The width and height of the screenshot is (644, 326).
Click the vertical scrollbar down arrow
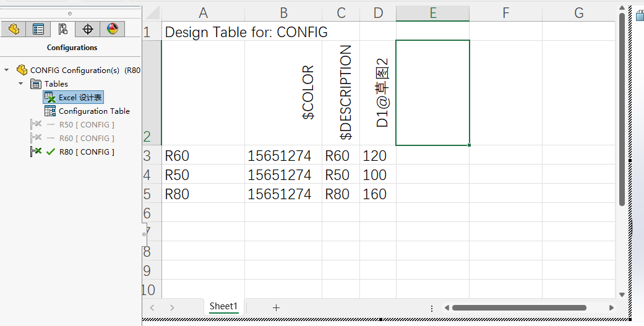(x=622, y=294)
